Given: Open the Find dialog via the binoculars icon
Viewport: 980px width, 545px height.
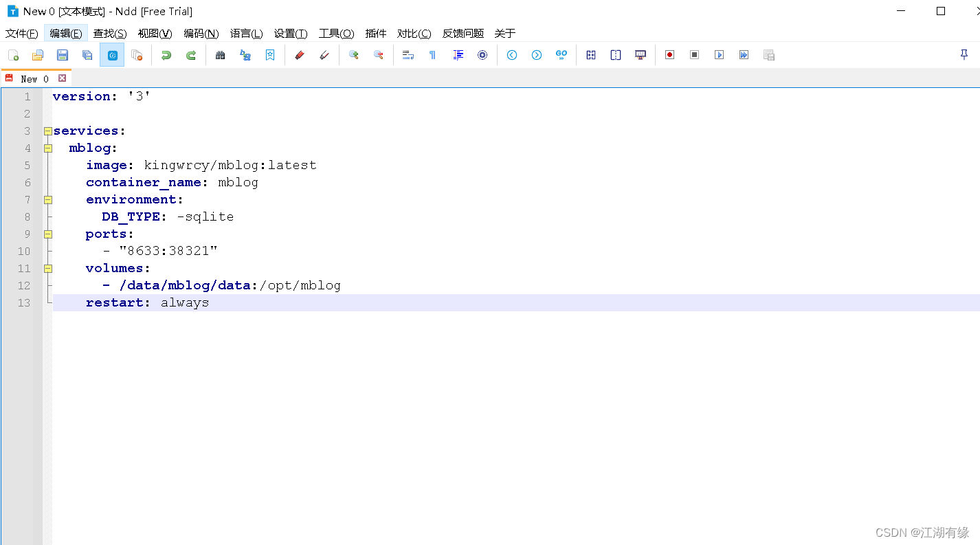Looking at the screenshot, I should tap(220, 55).
